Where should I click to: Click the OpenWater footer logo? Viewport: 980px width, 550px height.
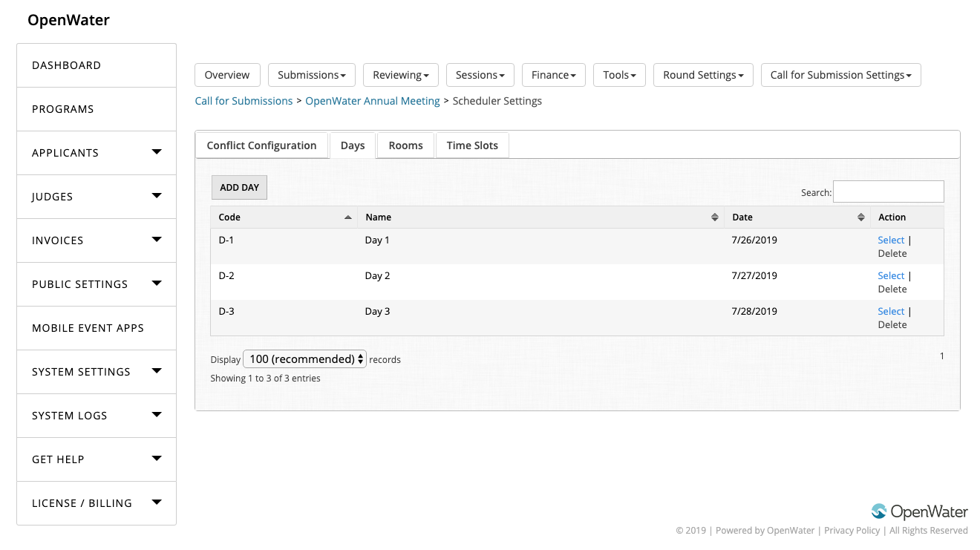click(x=919, y=511)
